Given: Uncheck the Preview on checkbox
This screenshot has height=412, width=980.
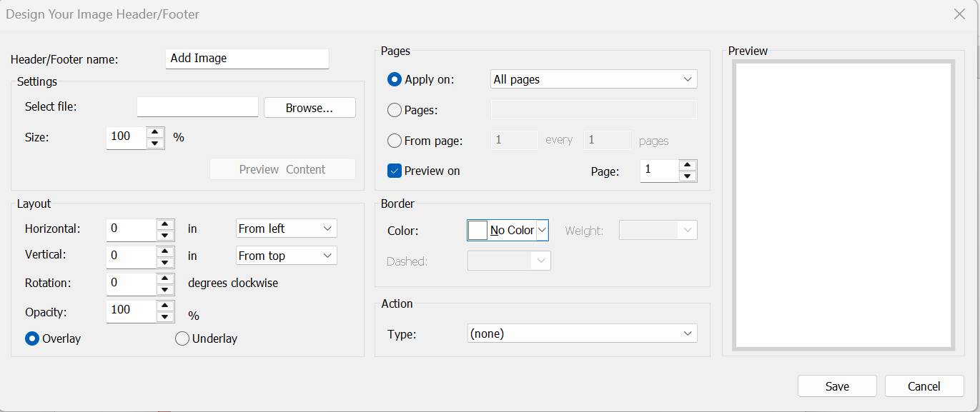Looking at the screenshot, I should pyautogui.click(x=395, y=171).
